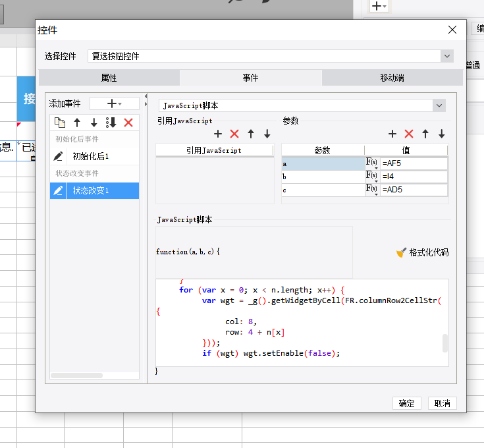Screen dimensions: 484x448
Task: Select parameter name cell c
Action: pos(323,190)
